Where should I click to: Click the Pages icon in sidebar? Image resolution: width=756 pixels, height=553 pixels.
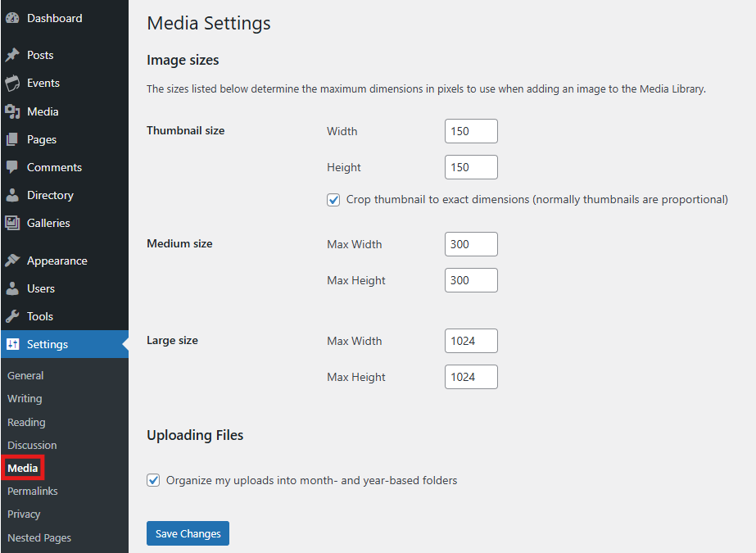point(12,139)
